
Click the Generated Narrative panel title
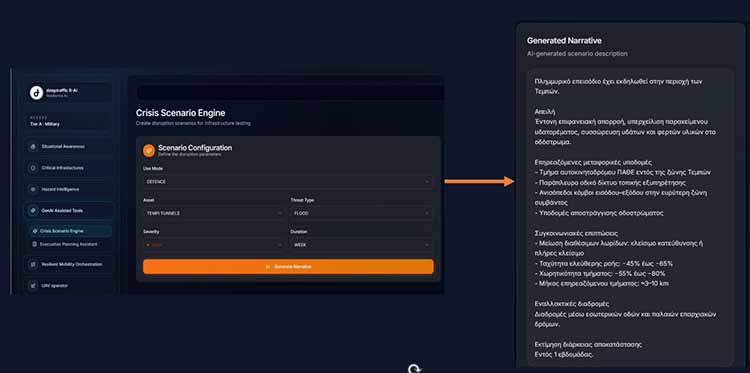564,41
